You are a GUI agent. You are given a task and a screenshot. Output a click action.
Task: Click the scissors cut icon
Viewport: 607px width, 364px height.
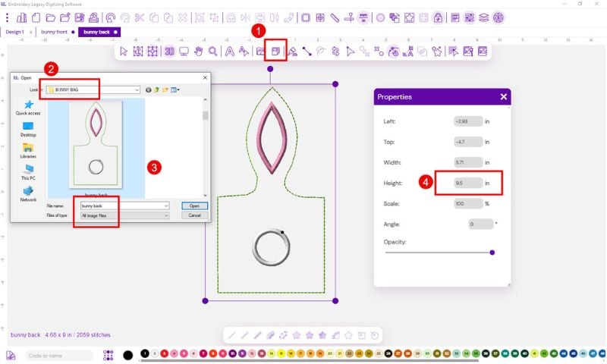140,17
